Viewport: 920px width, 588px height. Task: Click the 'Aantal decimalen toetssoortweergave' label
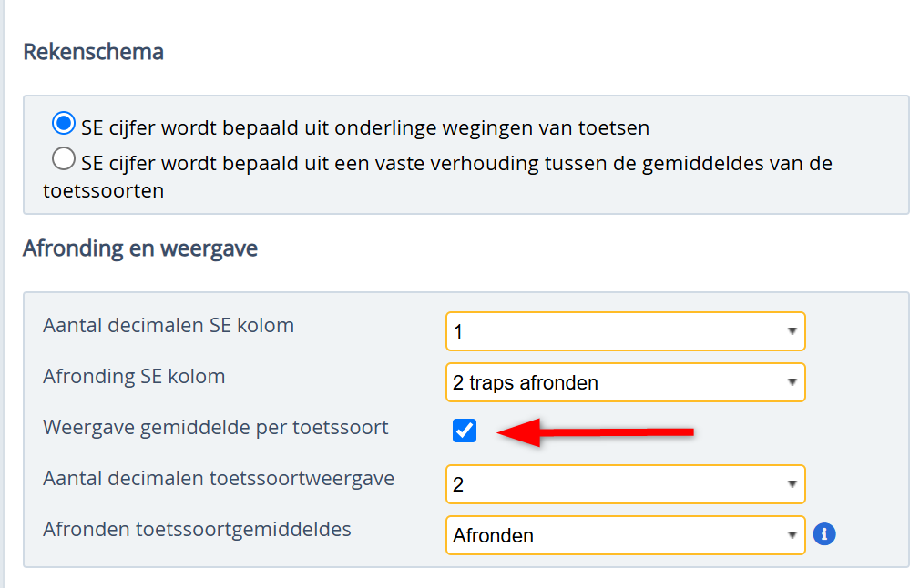click(219, 478)
